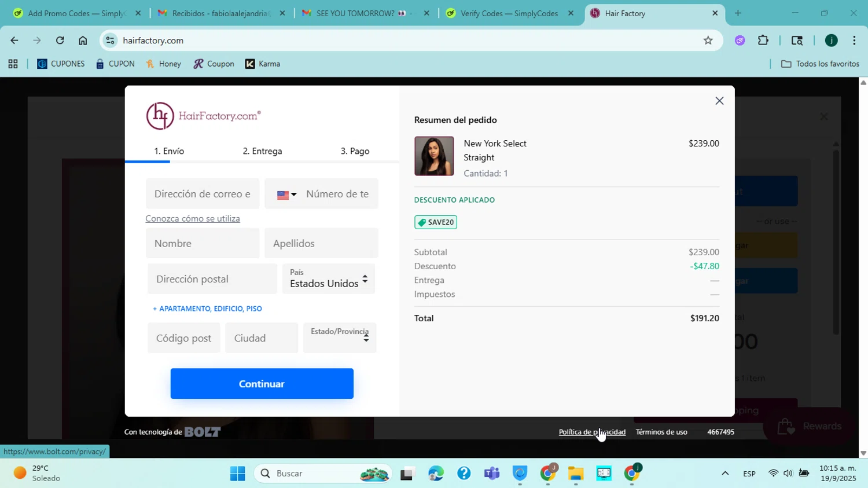Click the SAVE20 discount tag
This screenshot has height=488, width=868.
click(x=436, y=222)
